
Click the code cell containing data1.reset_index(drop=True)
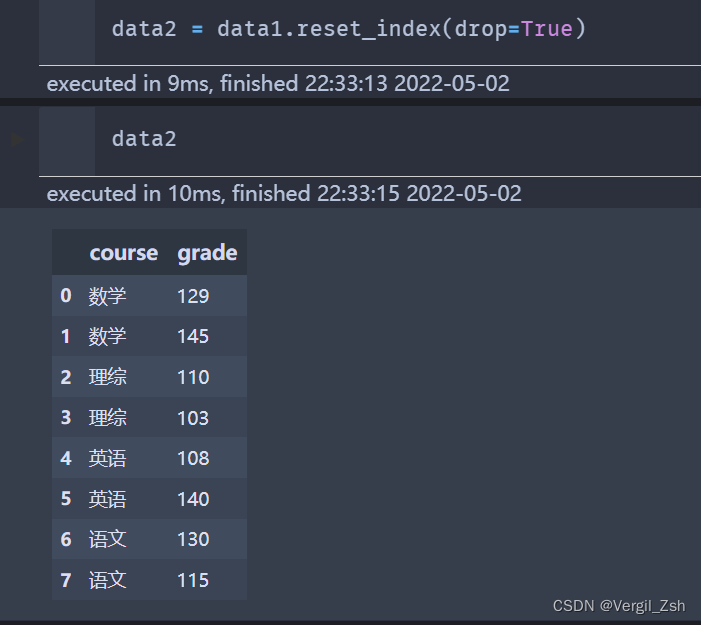coord(397,32)
